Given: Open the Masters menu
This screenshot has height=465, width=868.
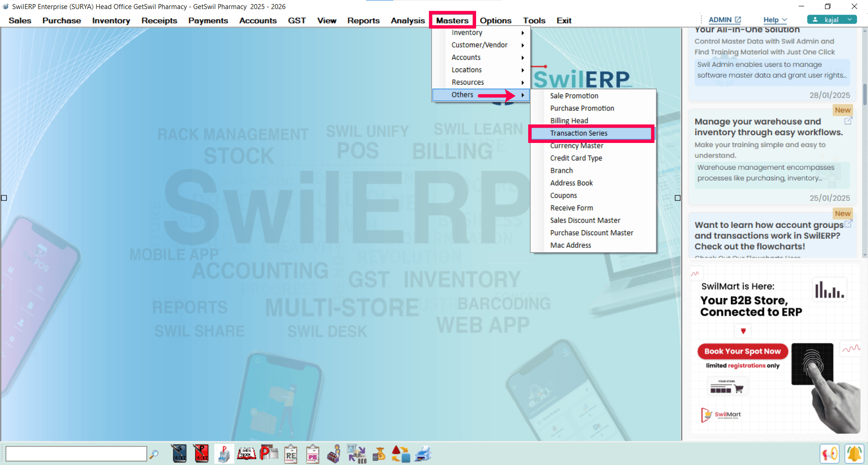Looking at the screenshot, I should pyautogui.click(x=452, y=20).
